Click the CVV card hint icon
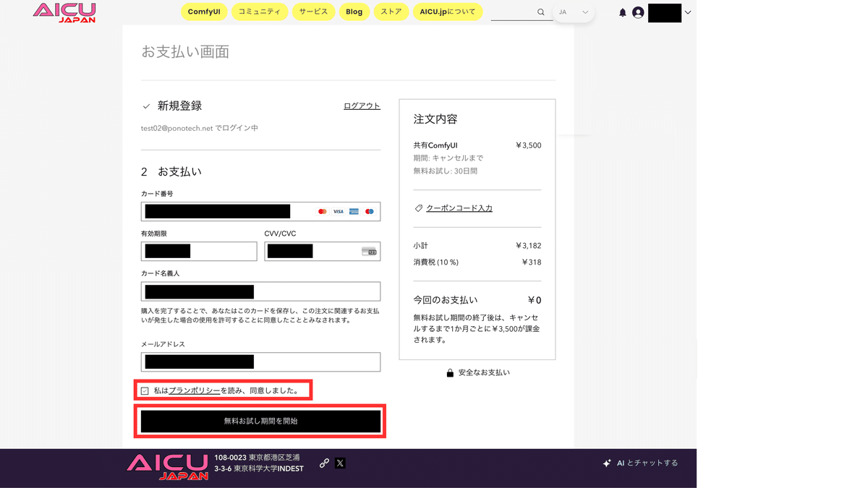868x488 pixels. tap(369, 252)
